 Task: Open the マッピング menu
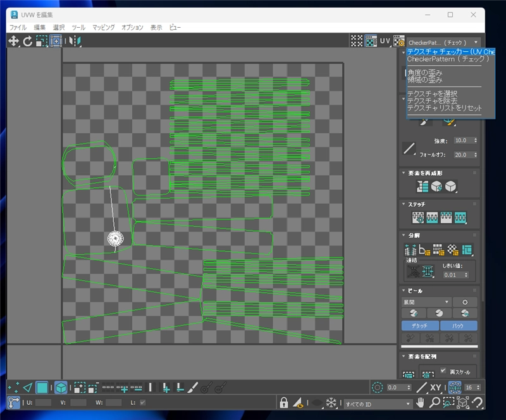pyautogui.click(x=103, y=27)
